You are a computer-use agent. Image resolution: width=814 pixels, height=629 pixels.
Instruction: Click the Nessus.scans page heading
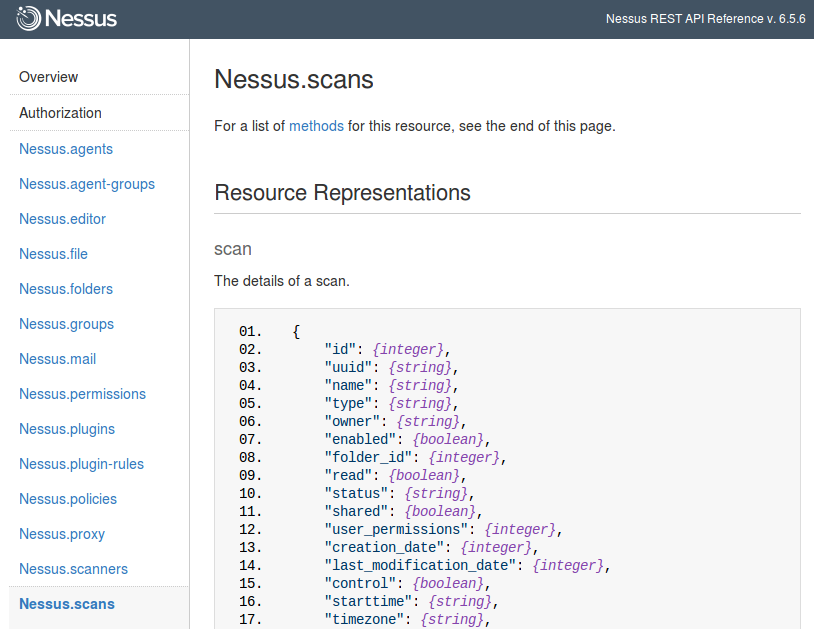(x=294, y=79)
